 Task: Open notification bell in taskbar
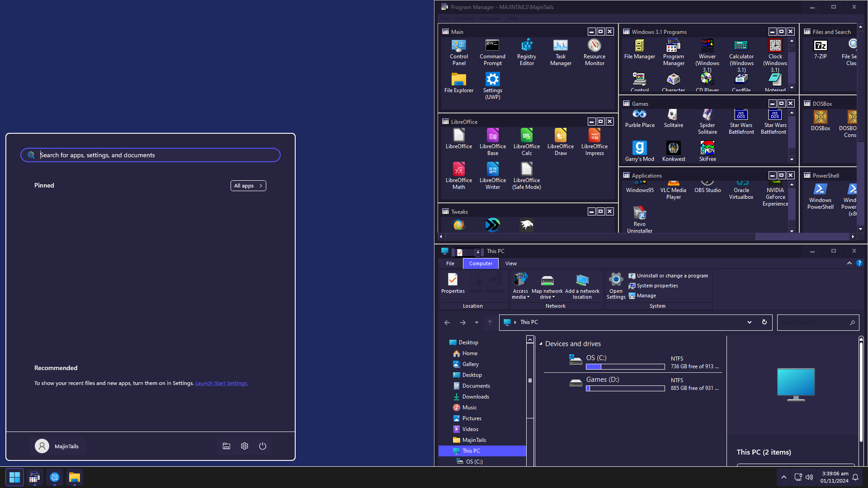point(855,477)
